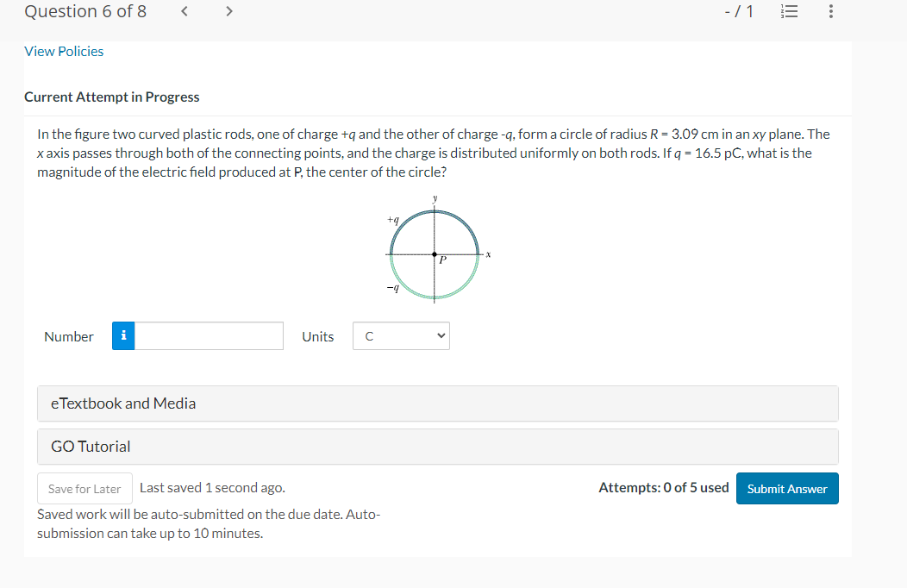Open options via the vertical ellipsis menu
This screenshot has width=907, height=588.
pyautogui.click(x=829, y=11)
